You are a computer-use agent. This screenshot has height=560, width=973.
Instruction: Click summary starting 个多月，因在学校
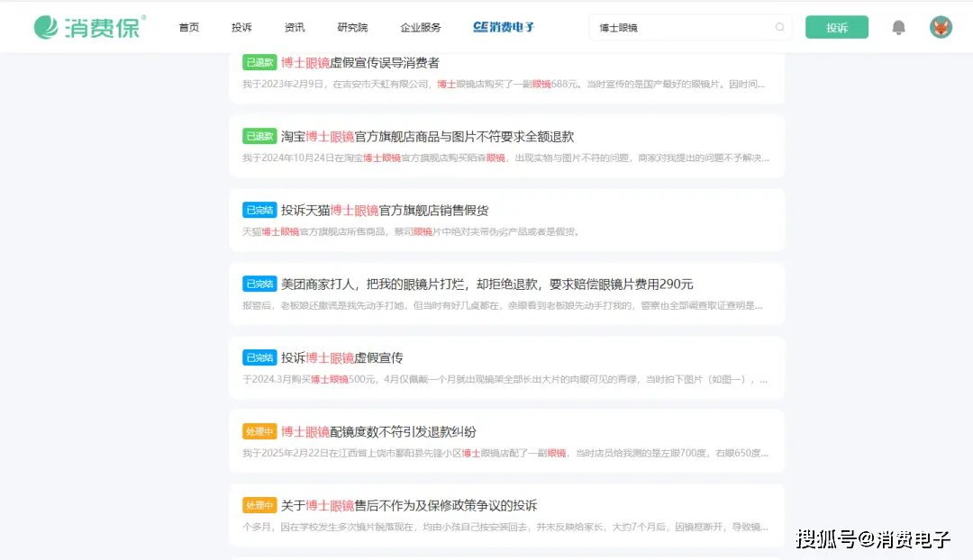coord(505,527)
